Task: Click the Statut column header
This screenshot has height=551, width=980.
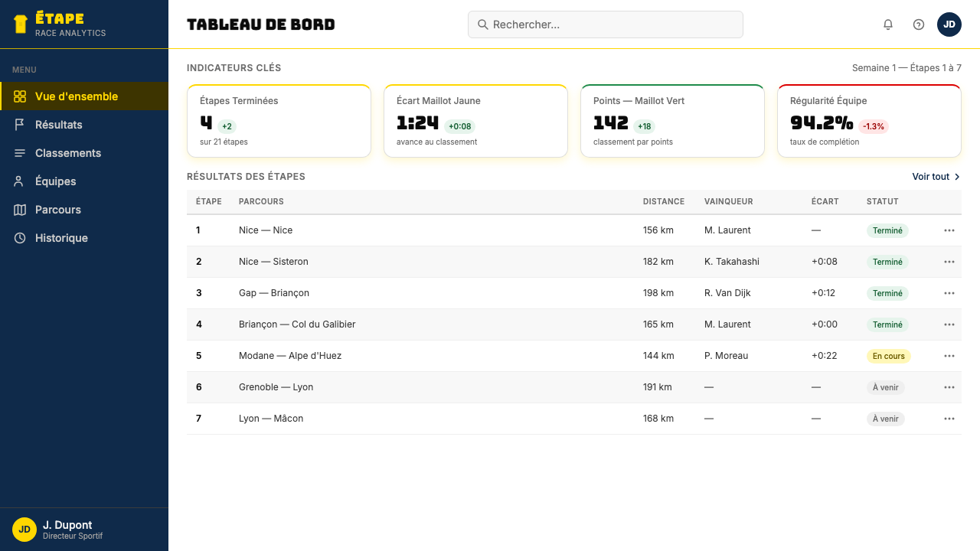Action: click(x=883, y=202)
